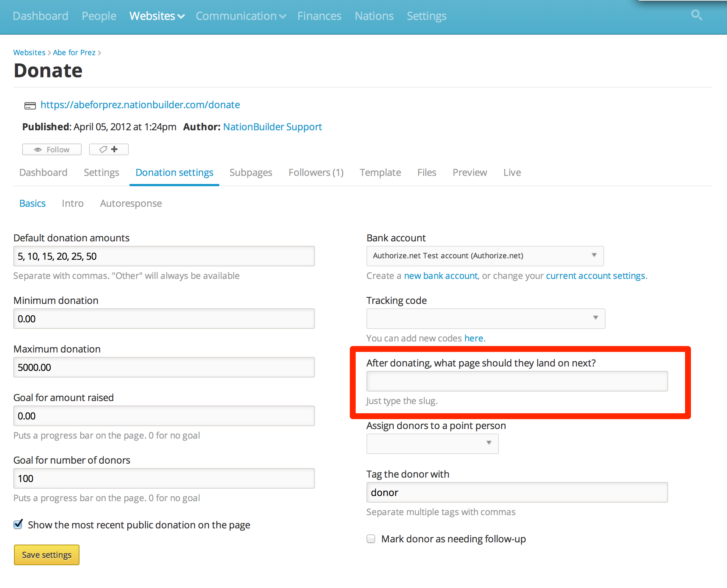The height and width of the screenshot is (588, 727).
Task: Open the abeforprez donate page URL
Action: tap(140, 105)
